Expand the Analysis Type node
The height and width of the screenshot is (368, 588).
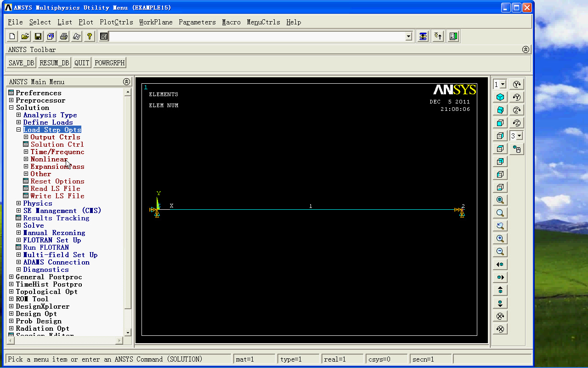[19, 115]
